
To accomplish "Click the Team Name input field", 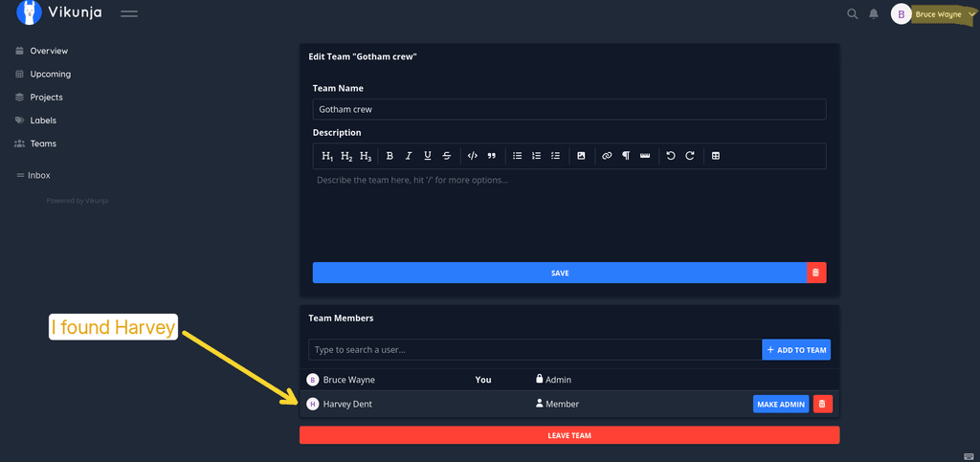I will click(x=569, y=109).
